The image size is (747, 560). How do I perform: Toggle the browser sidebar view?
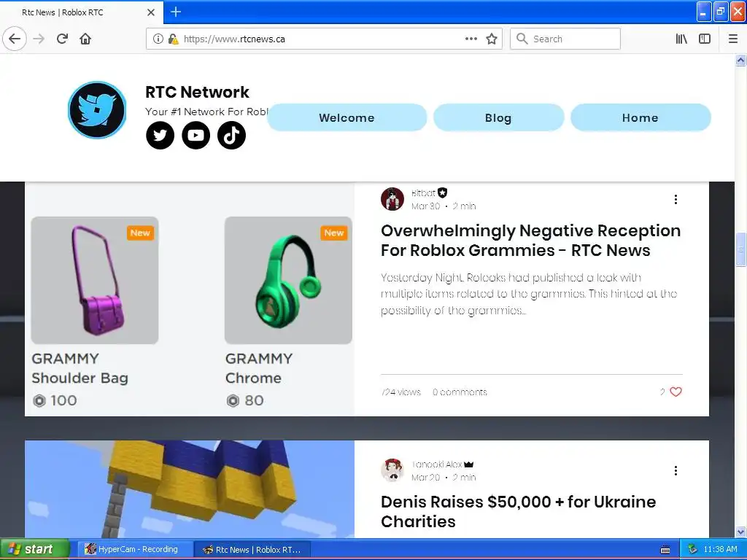pos(705,39)
